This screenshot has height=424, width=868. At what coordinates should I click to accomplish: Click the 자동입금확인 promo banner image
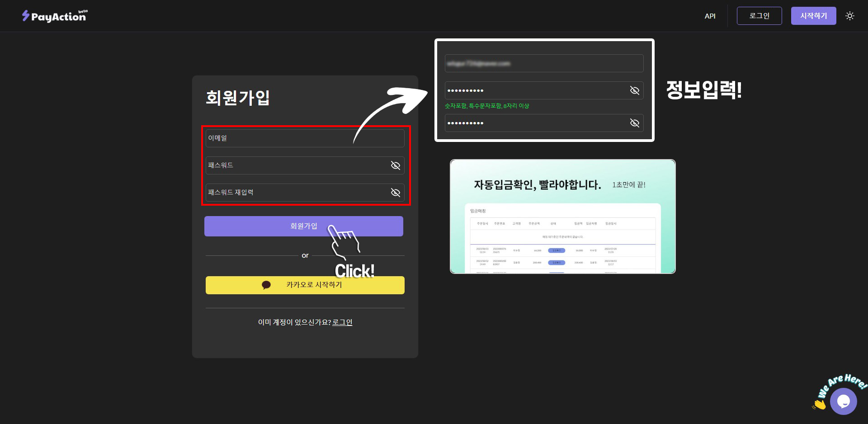(x=562, y=217)
